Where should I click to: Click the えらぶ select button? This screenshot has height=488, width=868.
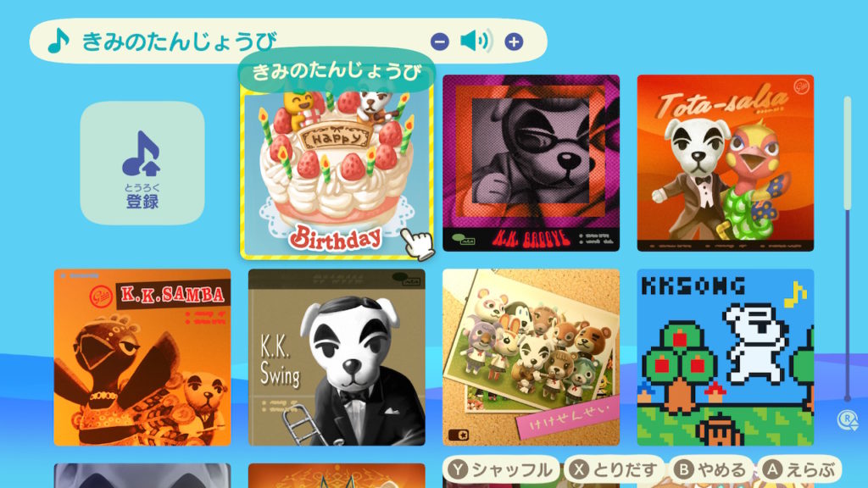[799, 469]
